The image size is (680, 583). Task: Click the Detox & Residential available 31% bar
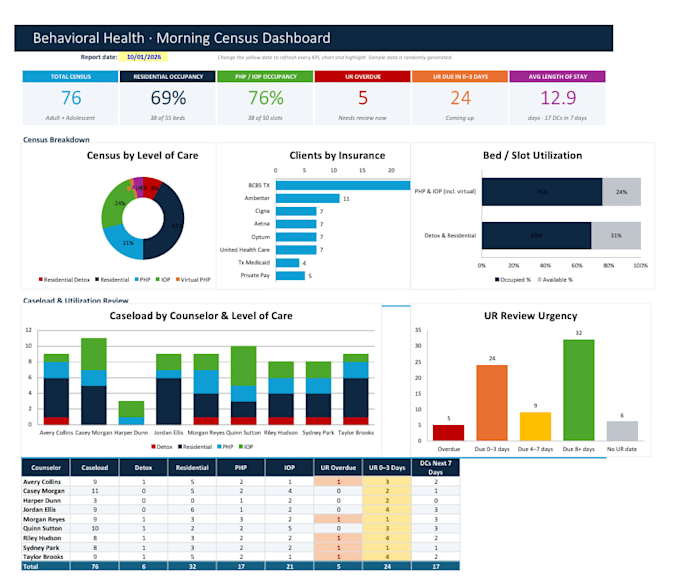[x=616, y=236]
